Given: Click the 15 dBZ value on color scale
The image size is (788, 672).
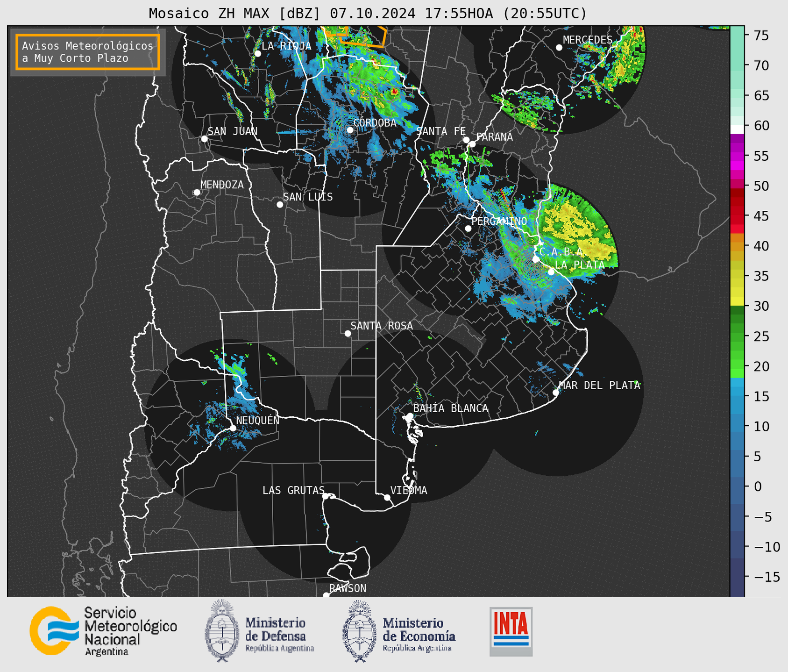Looking at the screenshot, I should pos(761,396).
